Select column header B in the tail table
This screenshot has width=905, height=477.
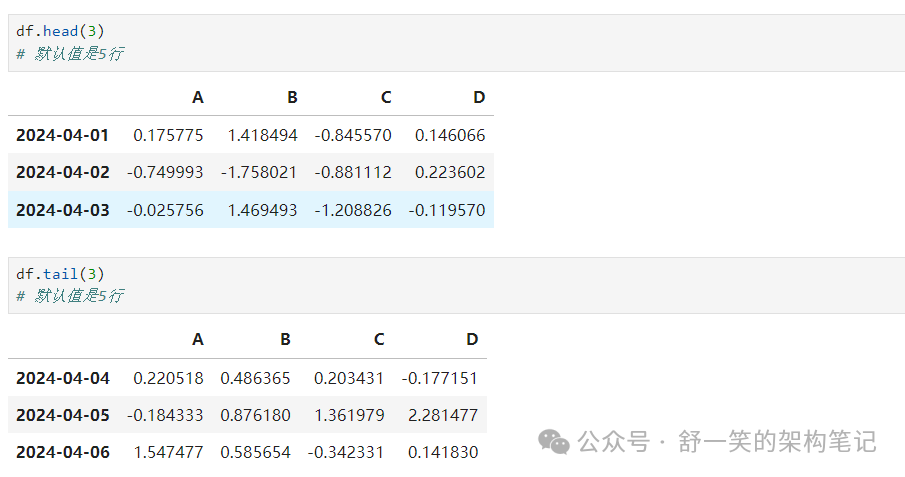tap(285, 339)
